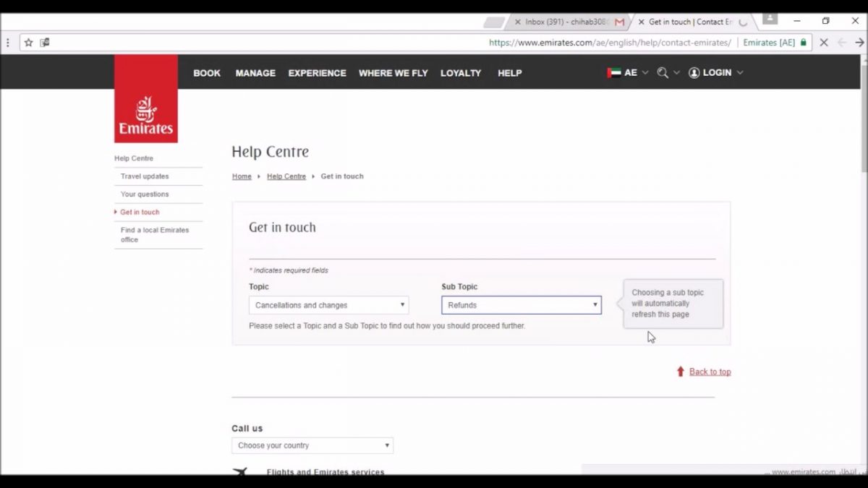Click the airplane icon near Flights services

[x=239, y=471]
